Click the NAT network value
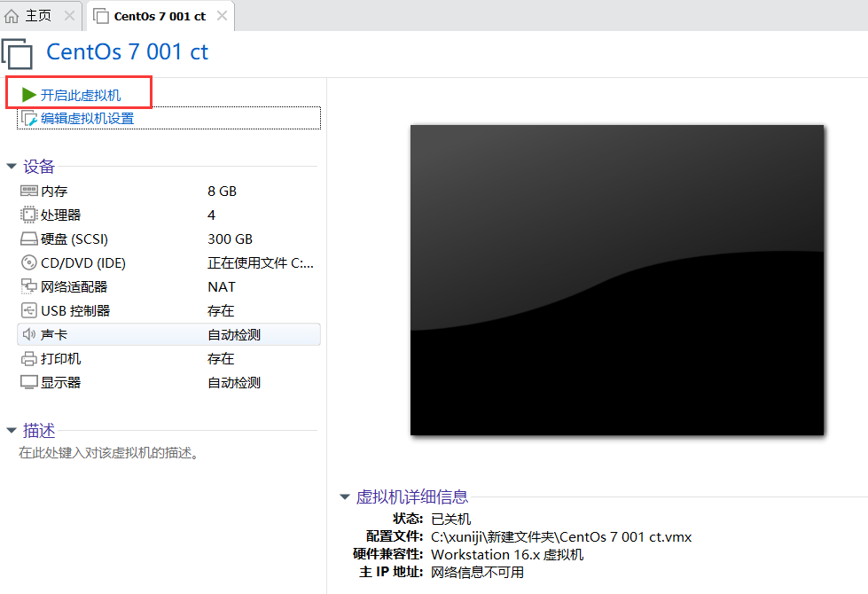This screenshot has height=594, width=868. (x=222, y=286)
